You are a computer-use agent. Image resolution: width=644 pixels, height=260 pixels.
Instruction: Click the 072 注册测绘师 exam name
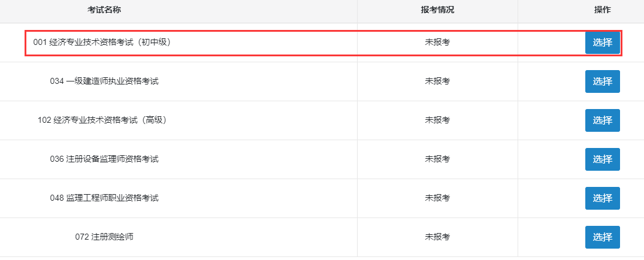104,237
